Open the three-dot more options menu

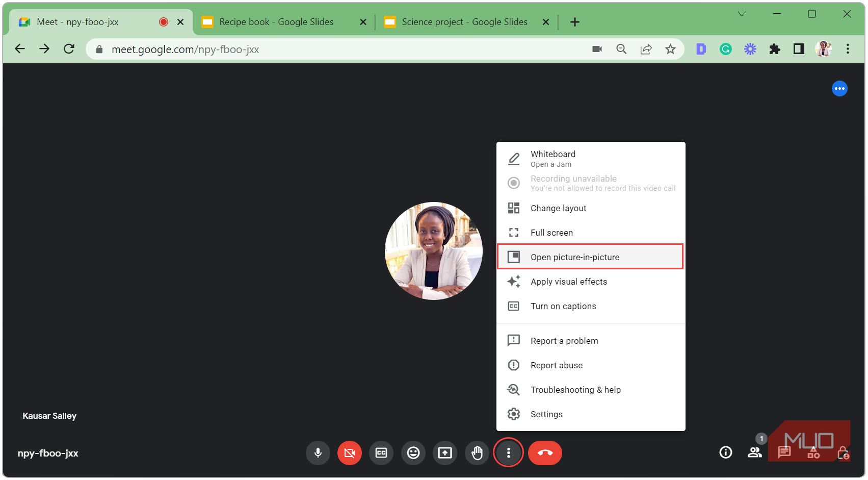(508, 452)
